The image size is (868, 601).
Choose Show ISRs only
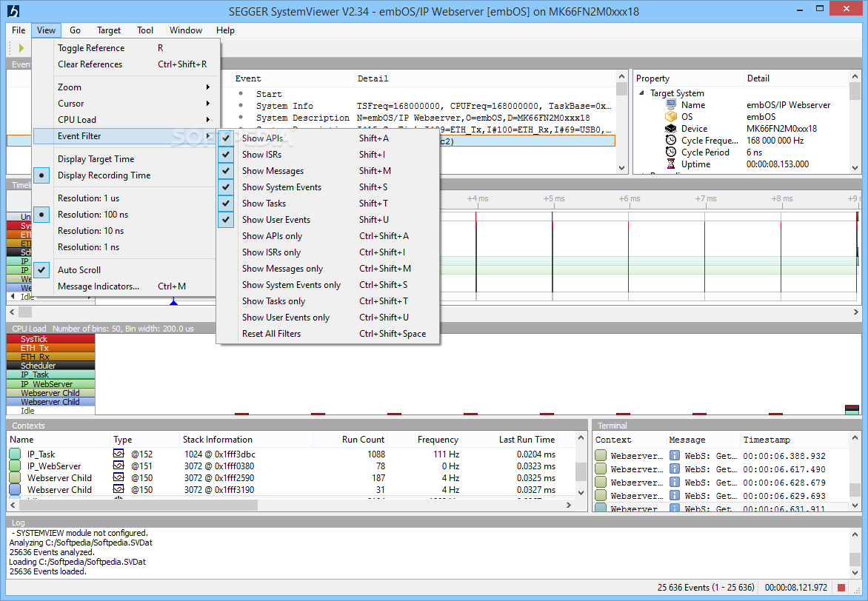[x=327, y=252]
